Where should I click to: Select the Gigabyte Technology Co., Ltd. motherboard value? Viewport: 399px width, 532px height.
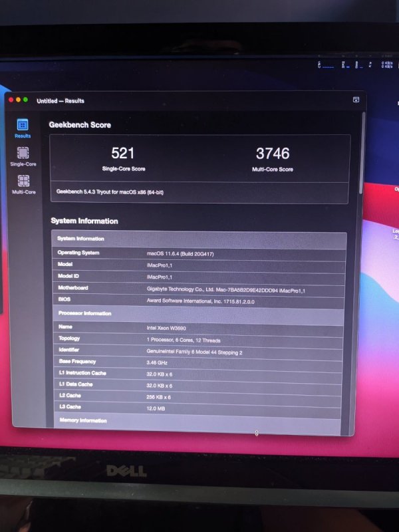pos(226,290)
